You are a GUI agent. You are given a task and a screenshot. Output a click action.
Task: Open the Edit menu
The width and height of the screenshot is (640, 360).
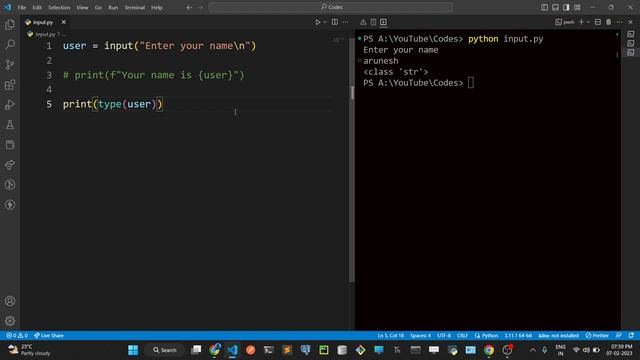point(37,7)
